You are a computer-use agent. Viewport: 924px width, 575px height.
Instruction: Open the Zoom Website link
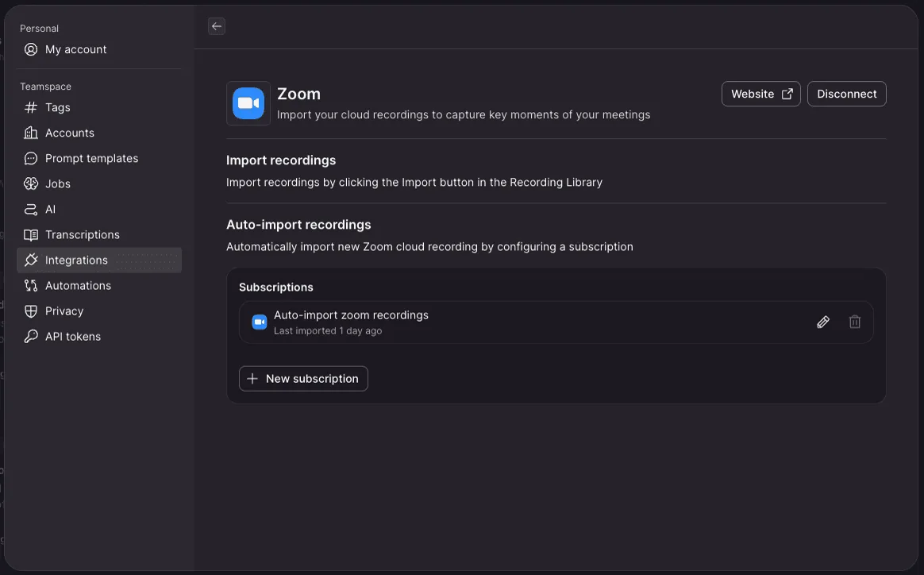(x=760, y=94)
